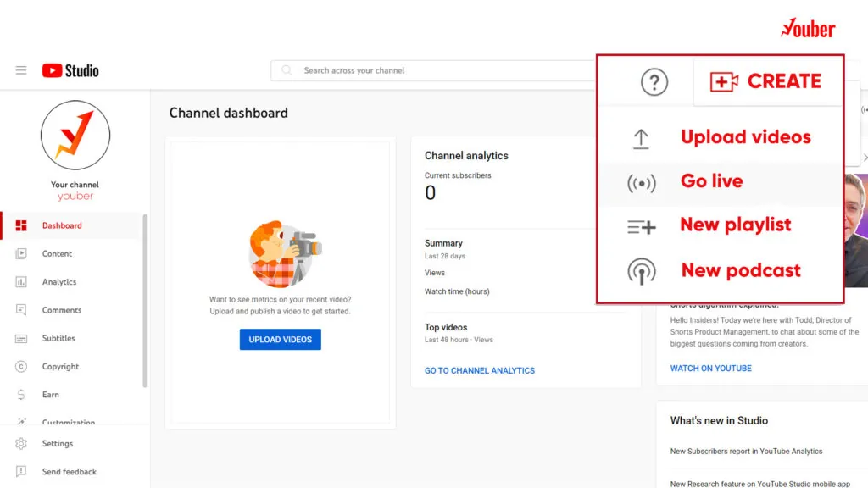Click the sidebar vertical scrollbar
This screenshot has height=488, width=868.
(145, 301)
